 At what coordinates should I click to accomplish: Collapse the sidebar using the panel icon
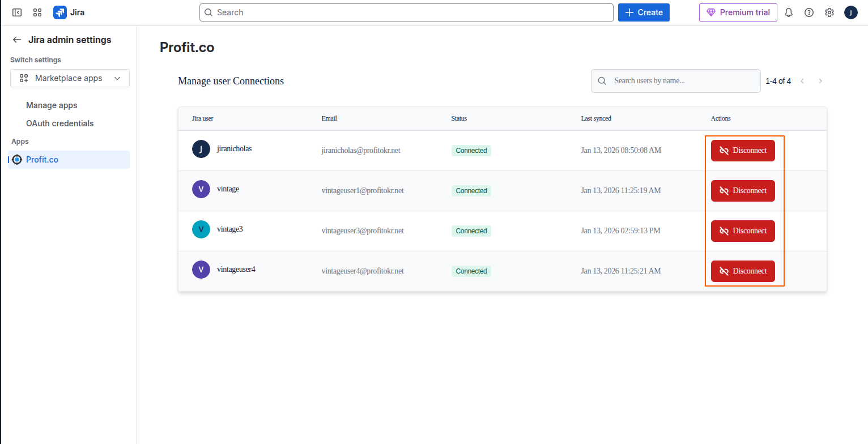point(17,12)
